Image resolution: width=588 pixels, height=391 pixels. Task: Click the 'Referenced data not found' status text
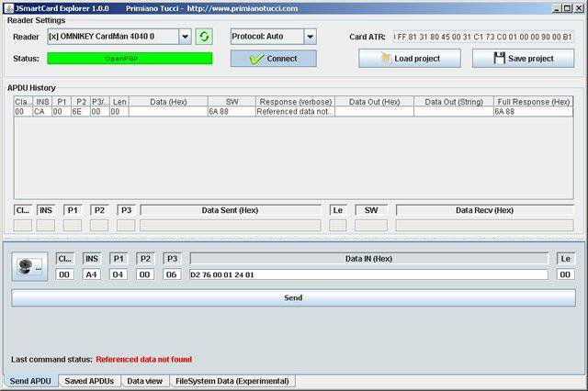pos(144,360)
